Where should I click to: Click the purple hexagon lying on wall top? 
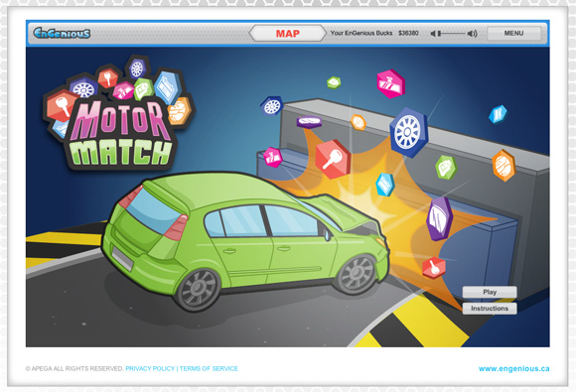point(309,121)
